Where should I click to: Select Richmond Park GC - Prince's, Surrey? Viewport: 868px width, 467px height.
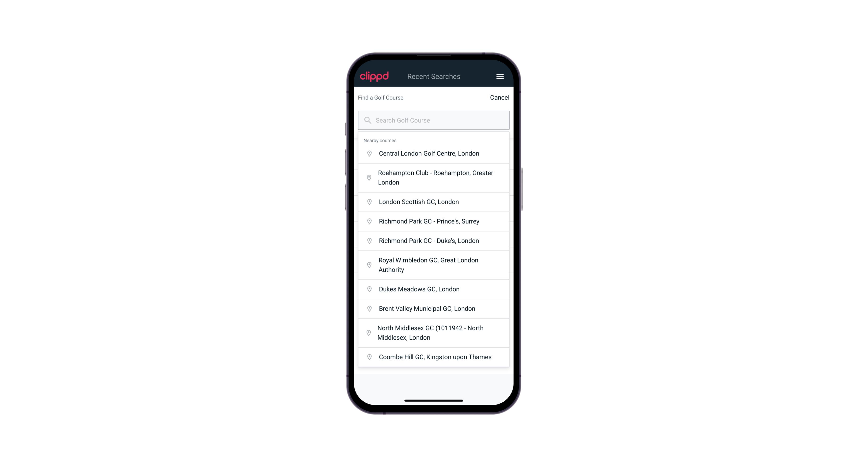pyautogui.click(x=434, y=221)
